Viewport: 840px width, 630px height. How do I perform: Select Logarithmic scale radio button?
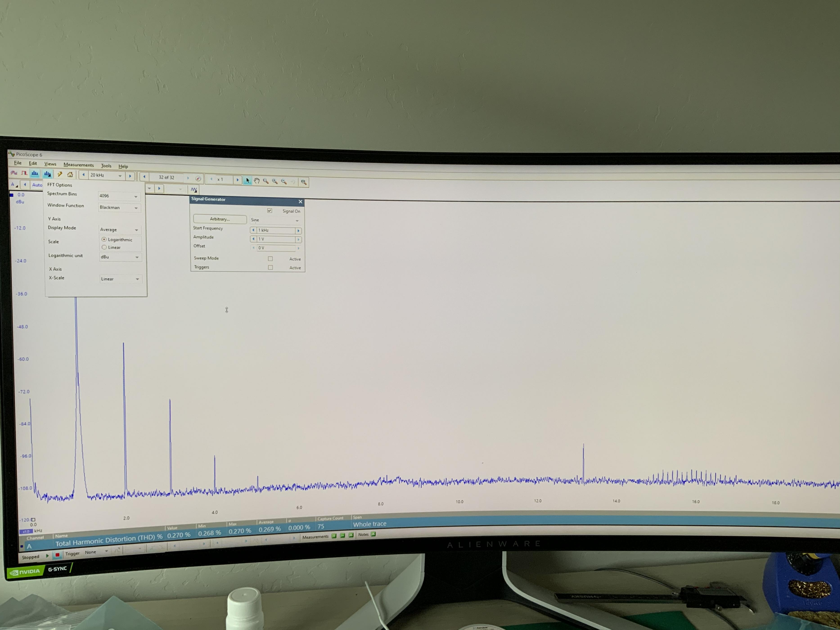(104, 239)
